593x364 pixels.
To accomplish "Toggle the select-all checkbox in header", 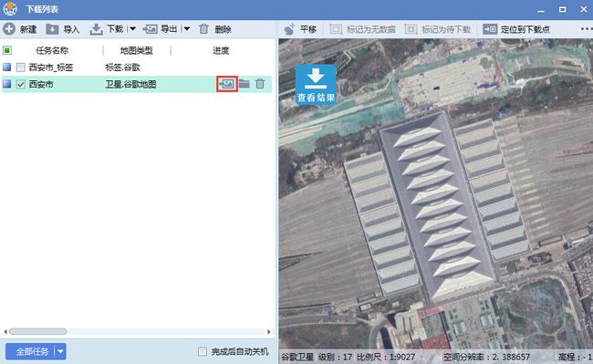I will tap(7, 50).
